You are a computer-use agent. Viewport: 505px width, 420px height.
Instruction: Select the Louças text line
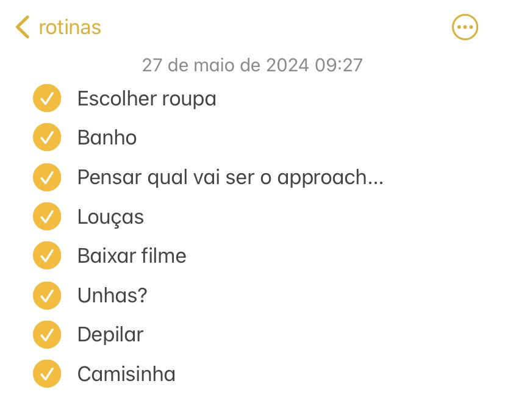tap(110, 216)
